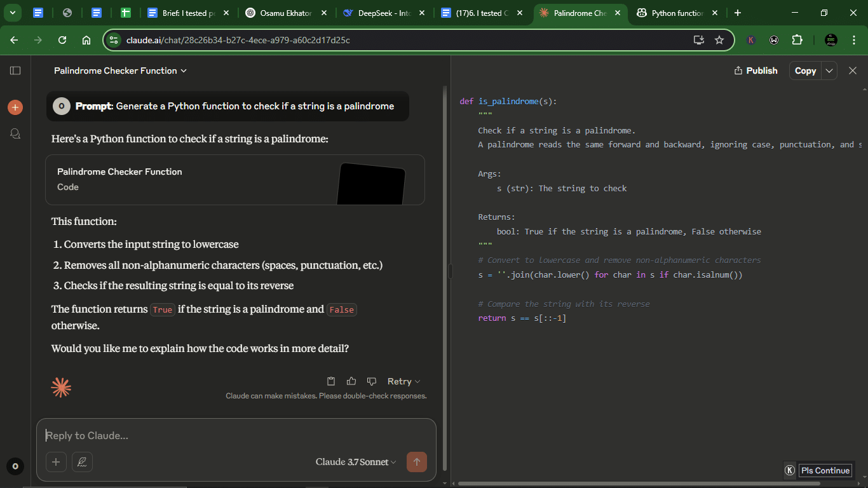Click the Claude starburst logo below the response
Viewport: 868px width, 488px height.
tap(61, 387)
